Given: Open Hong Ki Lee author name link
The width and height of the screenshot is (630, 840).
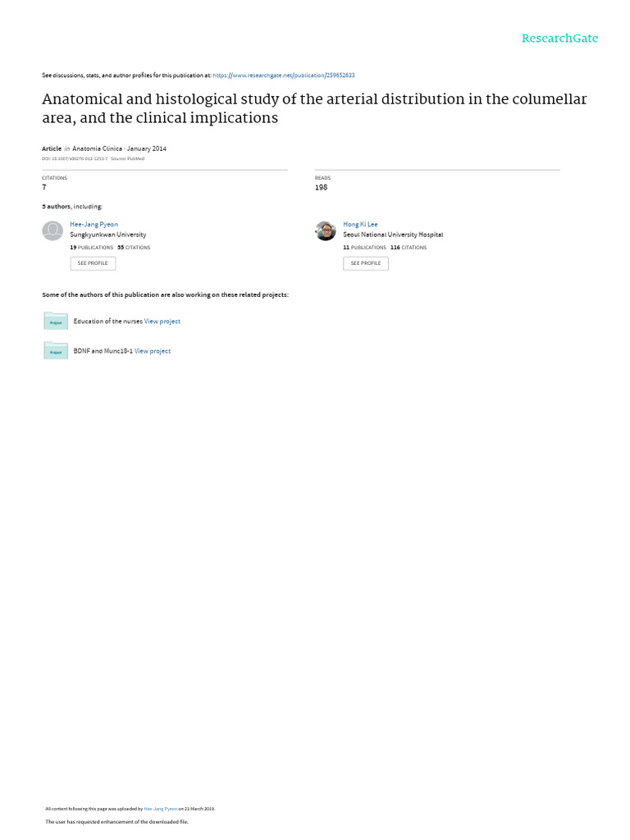Looking at the screenshot, I should pos(360,225).
